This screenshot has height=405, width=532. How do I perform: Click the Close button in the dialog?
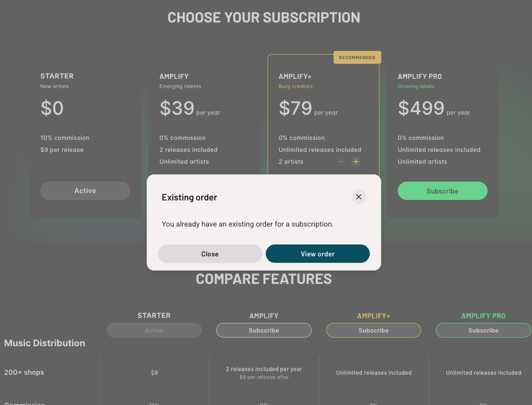pos(210,254)
